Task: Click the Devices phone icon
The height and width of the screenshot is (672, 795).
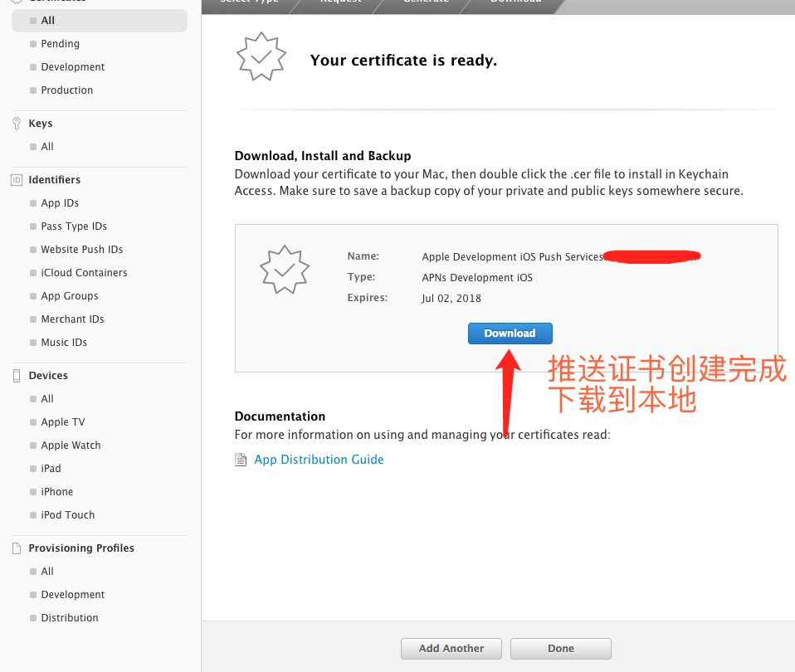Action: (17, 376)
